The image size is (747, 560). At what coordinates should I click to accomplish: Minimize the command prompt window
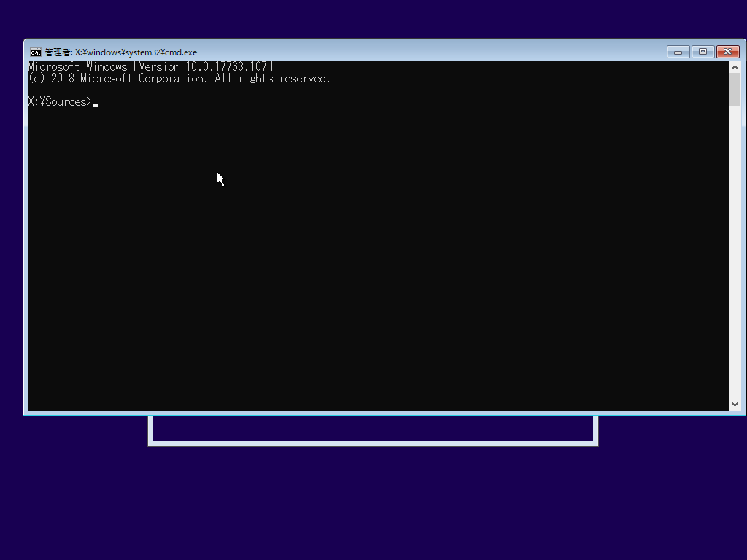coord(676,52)
